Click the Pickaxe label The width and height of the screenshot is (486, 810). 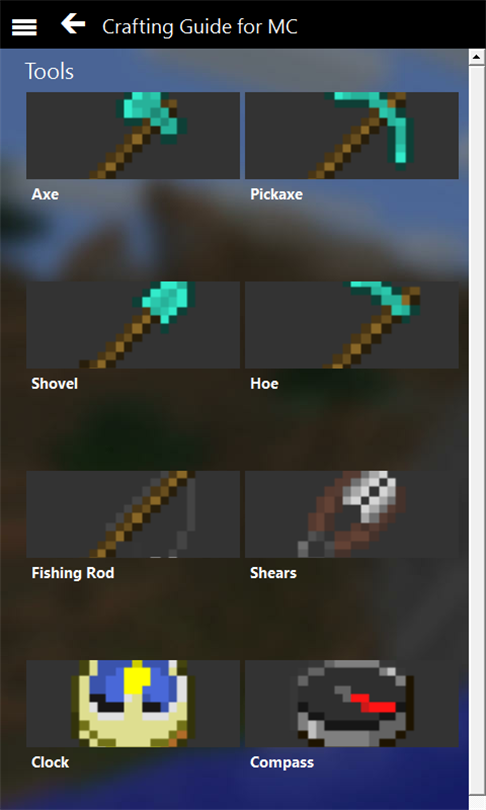[276, 194]
